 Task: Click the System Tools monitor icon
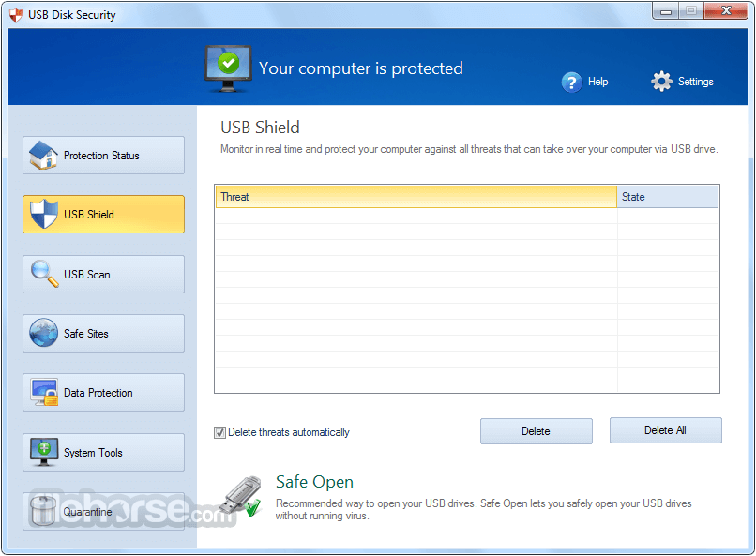tap(44, 452)
